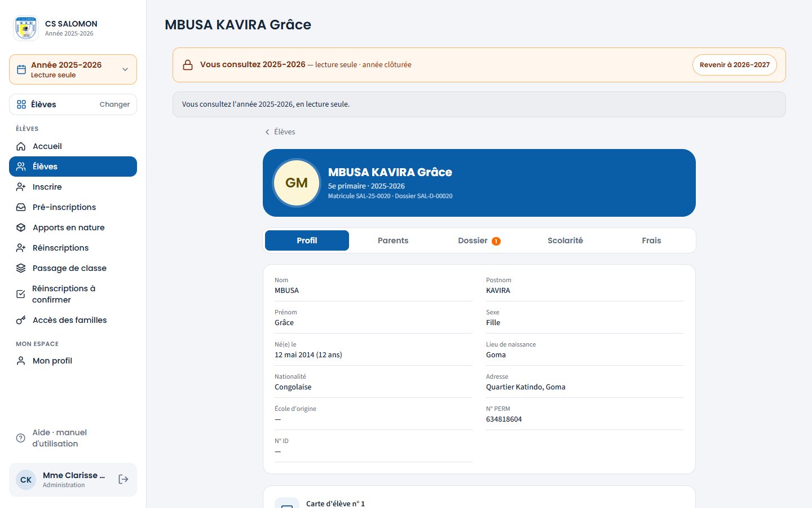Image resolution: width=812 pixels, height=508 pixels.
Task: Click the Passage de classe layers icon
Action: tap(21, 268)
